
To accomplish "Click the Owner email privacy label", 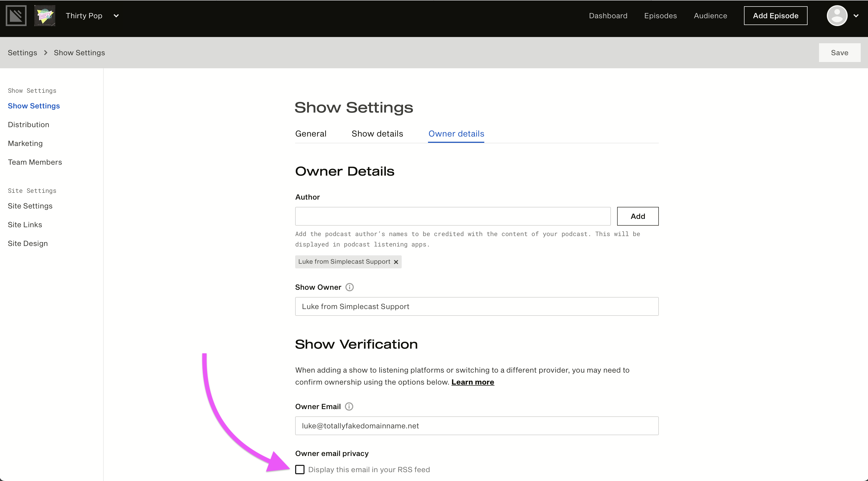I will coord(332,453).
